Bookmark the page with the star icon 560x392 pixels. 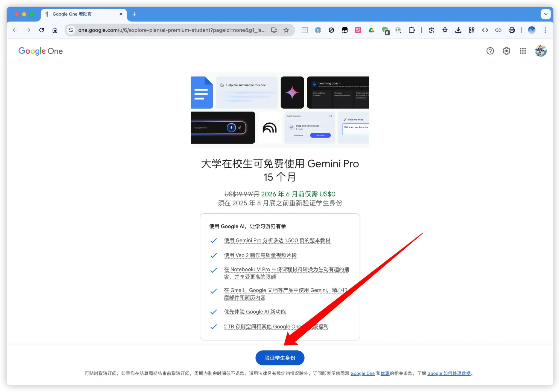coord(286,30)
